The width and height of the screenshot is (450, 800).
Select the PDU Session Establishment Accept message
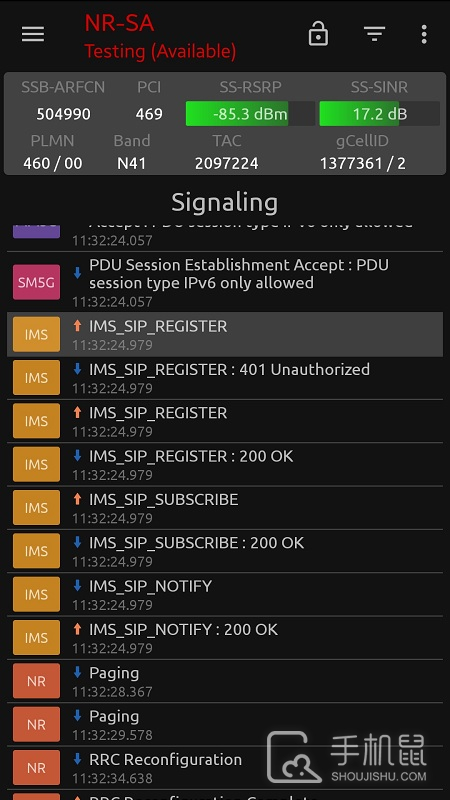(225, 282)
